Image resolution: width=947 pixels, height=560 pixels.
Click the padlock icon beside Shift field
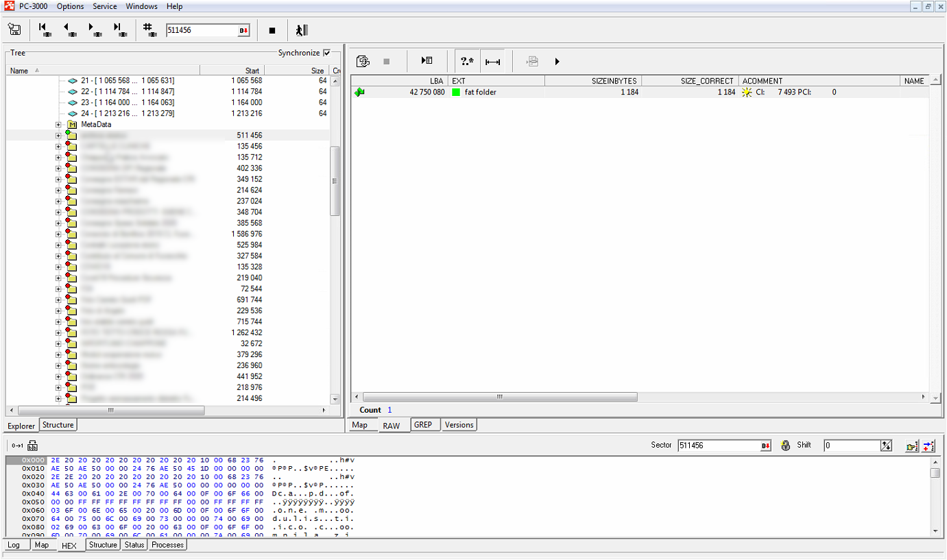(786, 446)
